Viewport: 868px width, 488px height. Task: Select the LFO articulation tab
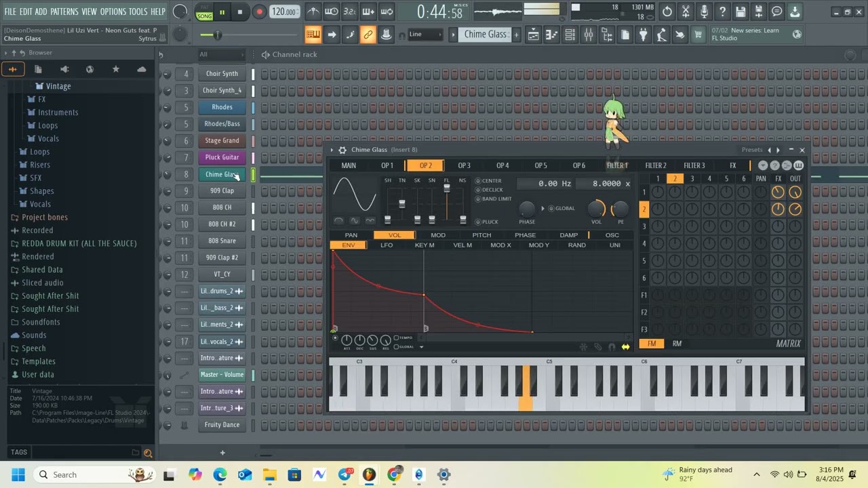pyautogui.click(x=387, y=245)
